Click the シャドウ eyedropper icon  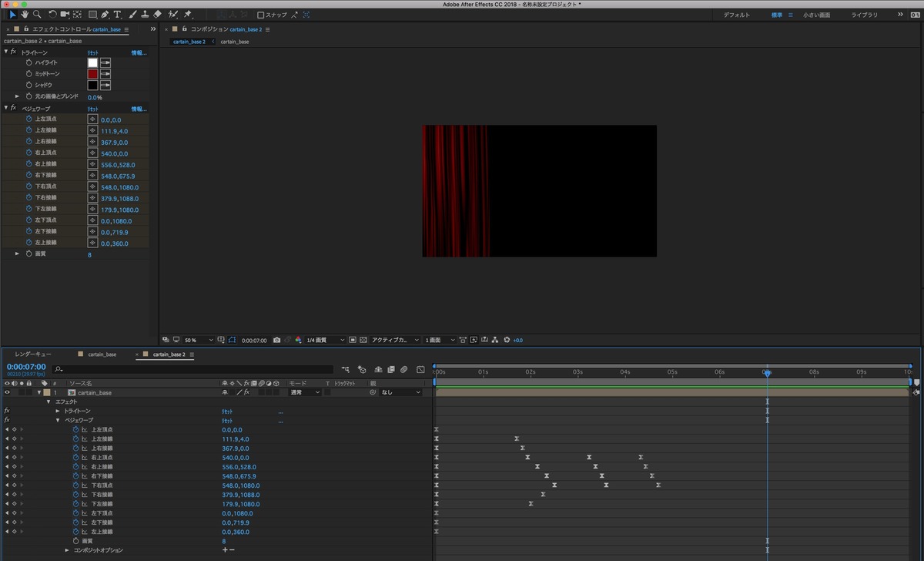(105, 85)
